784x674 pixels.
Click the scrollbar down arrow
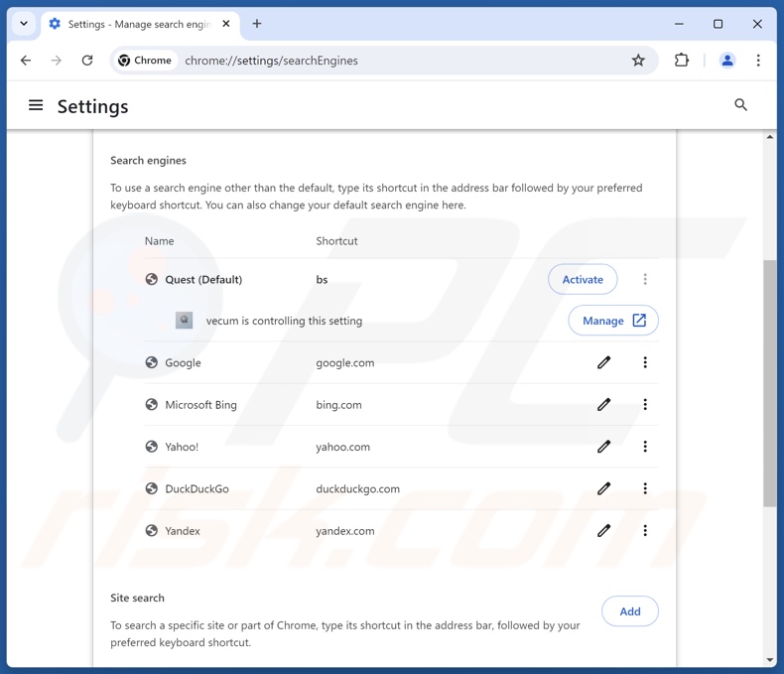pyautogui.click(x=769, y=660)
